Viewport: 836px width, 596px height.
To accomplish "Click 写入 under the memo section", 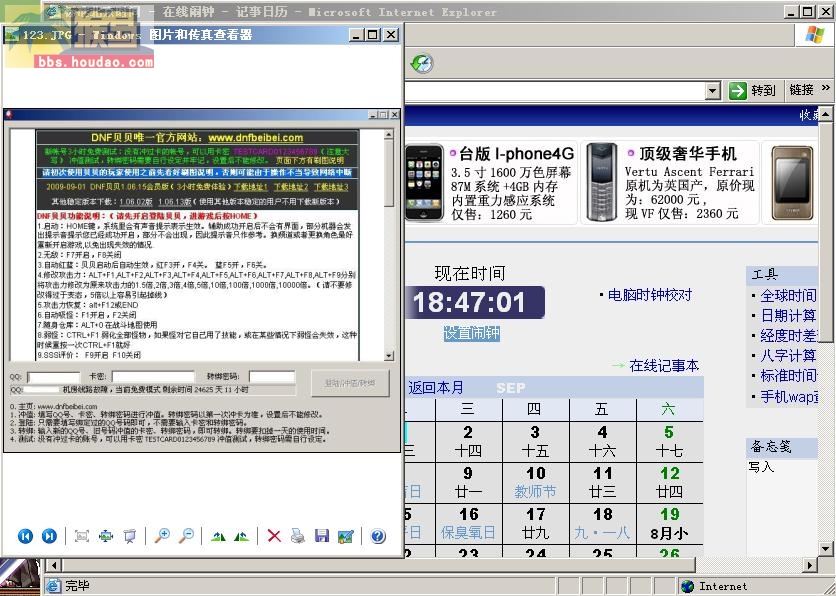I will [x=761, y=467].
